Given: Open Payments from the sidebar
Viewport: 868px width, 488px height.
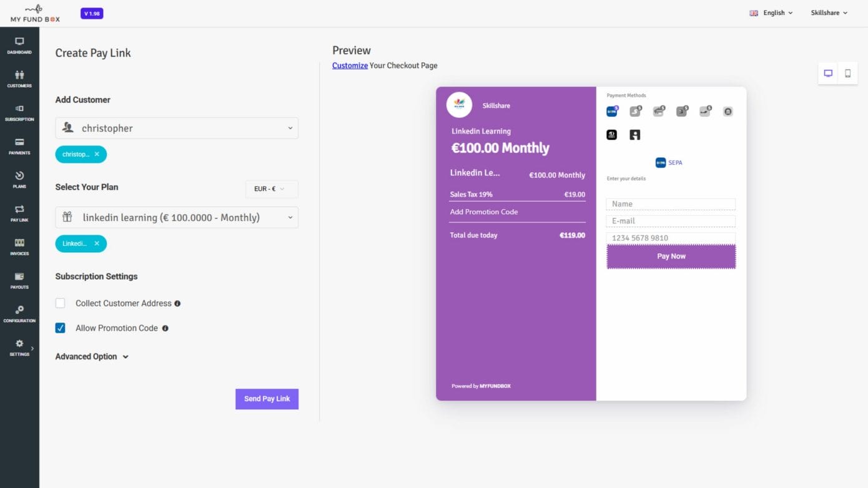Looking at the screenshot, I should [x=19, y=146].
